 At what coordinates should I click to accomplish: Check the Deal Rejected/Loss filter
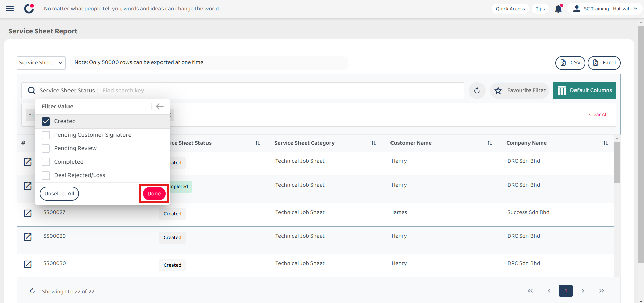pos(46,175)
